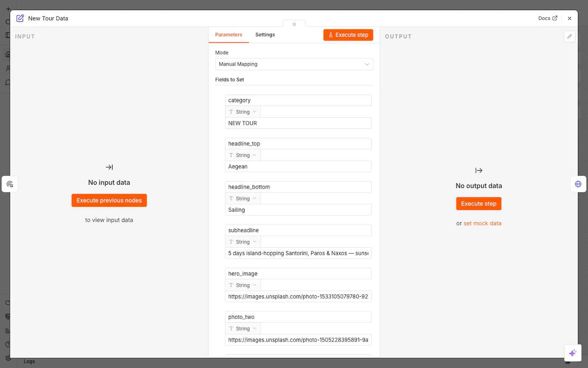The image size is (588, 368).
Task: Open the Docs external link
Action: pos(548,18)
